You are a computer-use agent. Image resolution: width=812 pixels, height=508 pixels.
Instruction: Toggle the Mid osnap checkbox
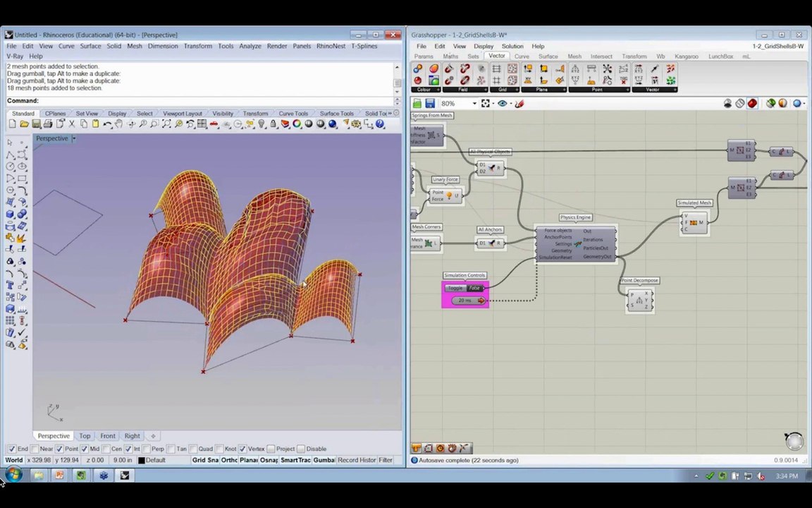click(x=84, y=449)
